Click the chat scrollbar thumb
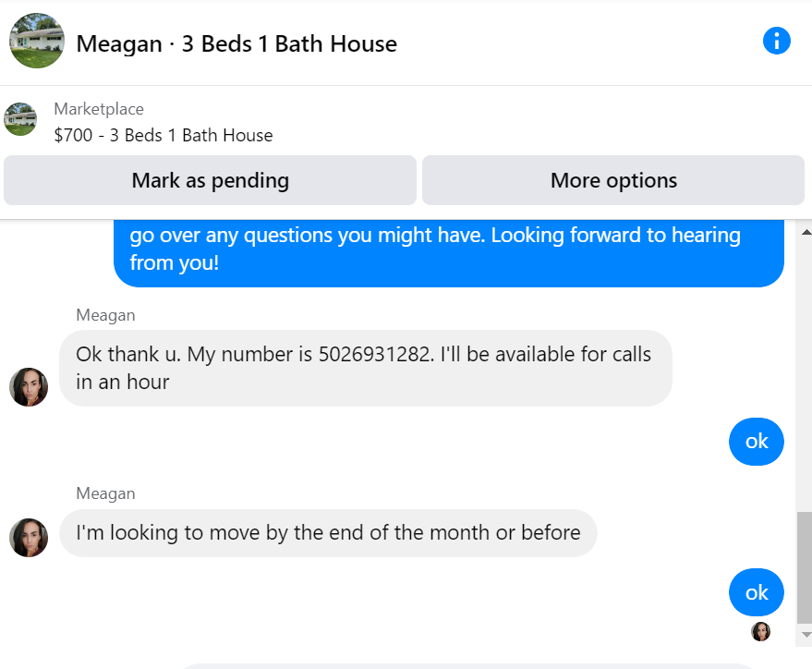This screenshot has width=812, height=669. point(804,566)
